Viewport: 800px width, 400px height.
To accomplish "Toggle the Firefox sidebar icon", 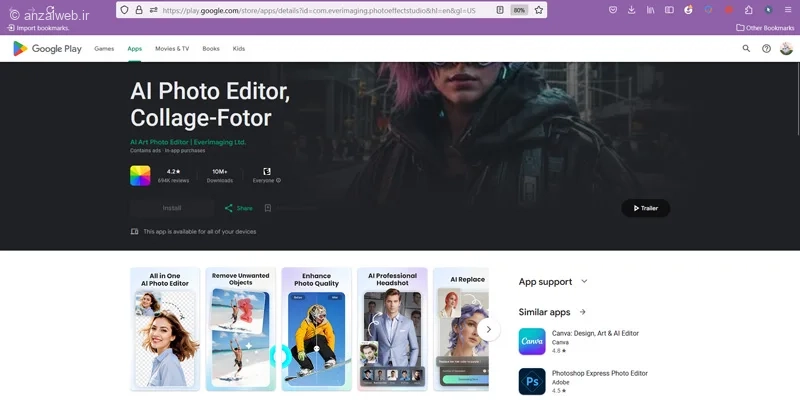I will [669, 10].
